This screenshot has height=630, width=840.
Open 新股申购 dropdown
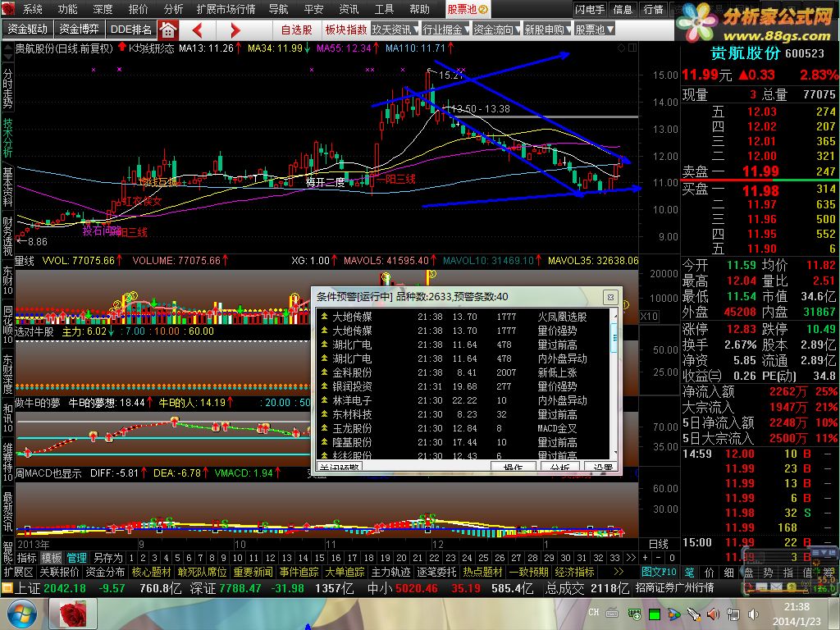[x=547, y=30]
